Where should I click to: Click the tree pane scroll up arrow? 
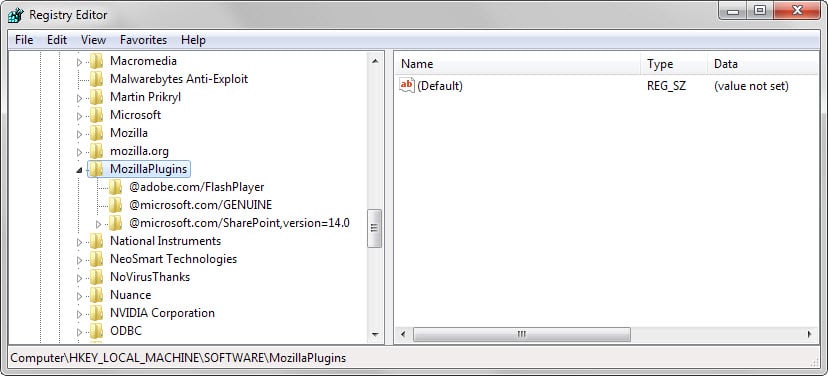coord(375,61)
